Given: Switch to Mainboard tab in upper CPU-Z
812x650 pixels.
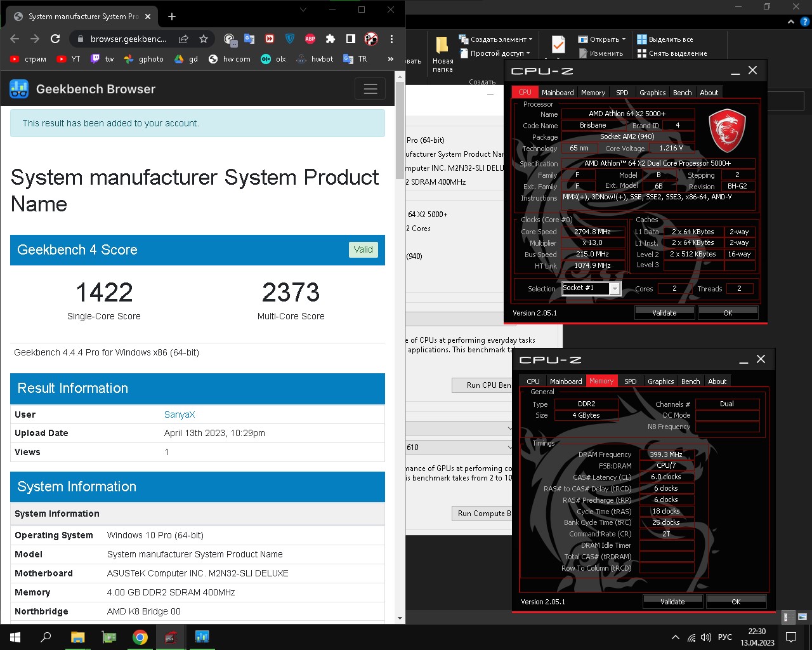Looking at the screenshot, I should [x=558, y=93].
